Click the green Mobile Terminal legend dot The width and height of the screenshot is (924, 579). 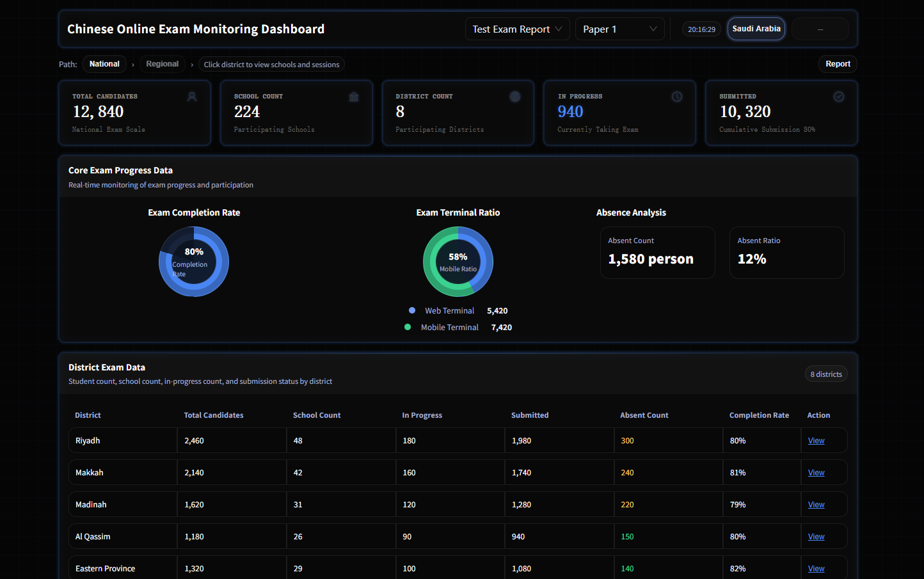click(408, 327)
